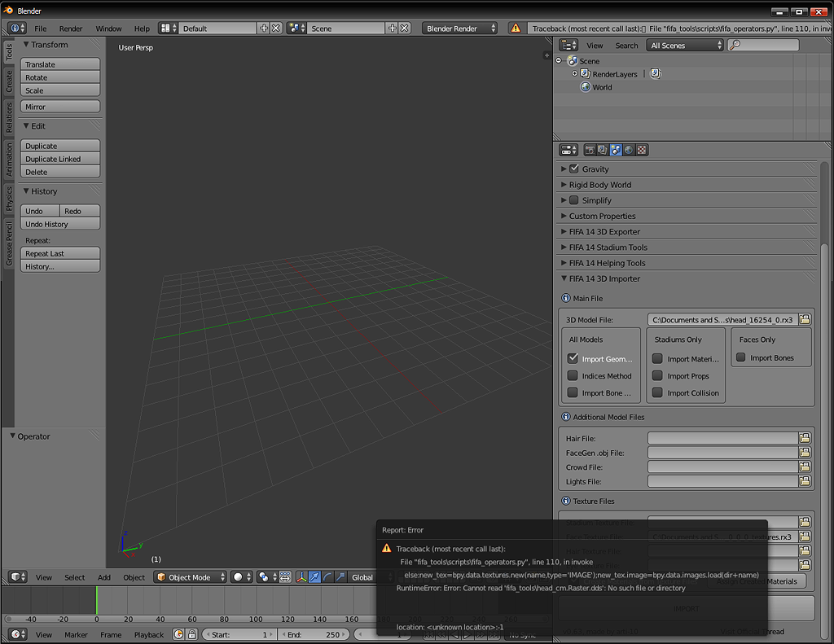Image resolution: width=834 pixels, height=644 pixels.
Task: Open the Object Mode dropdown
Action: pos(189,577)
